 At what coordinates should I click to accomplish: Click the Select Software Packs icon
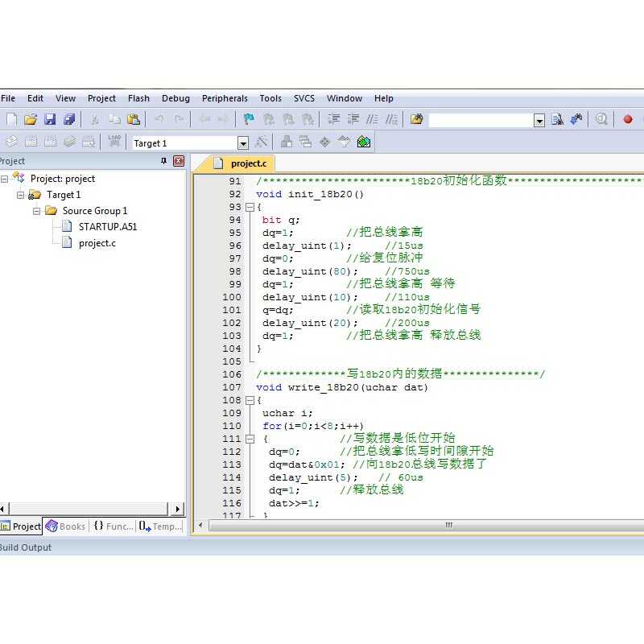coord(344,142)
